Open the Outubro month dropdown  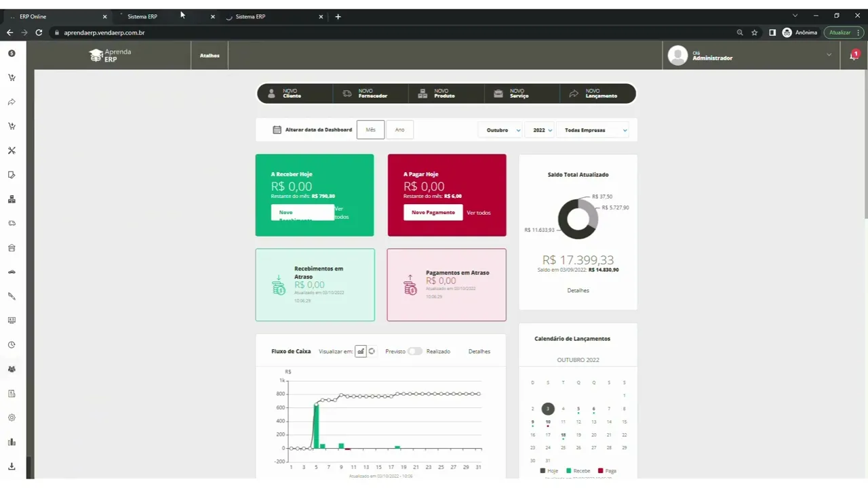click(500, 130)
